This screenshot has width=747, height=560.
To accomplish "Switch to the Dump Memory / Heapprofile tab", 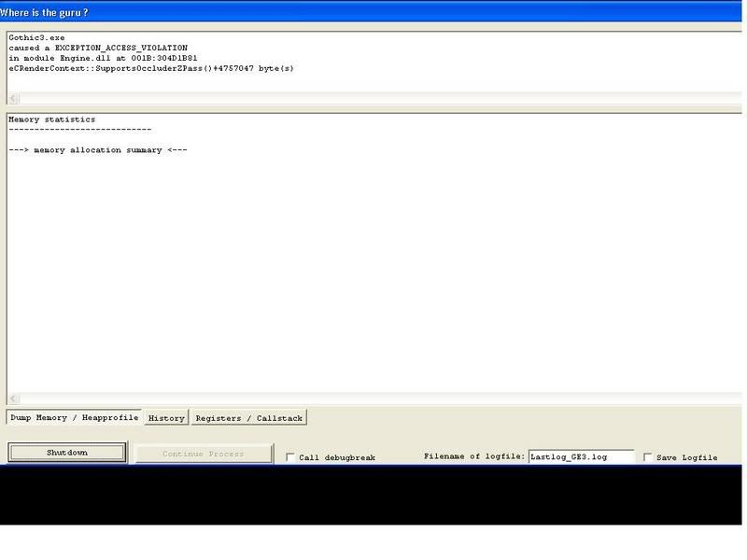I will pos(74,417).
